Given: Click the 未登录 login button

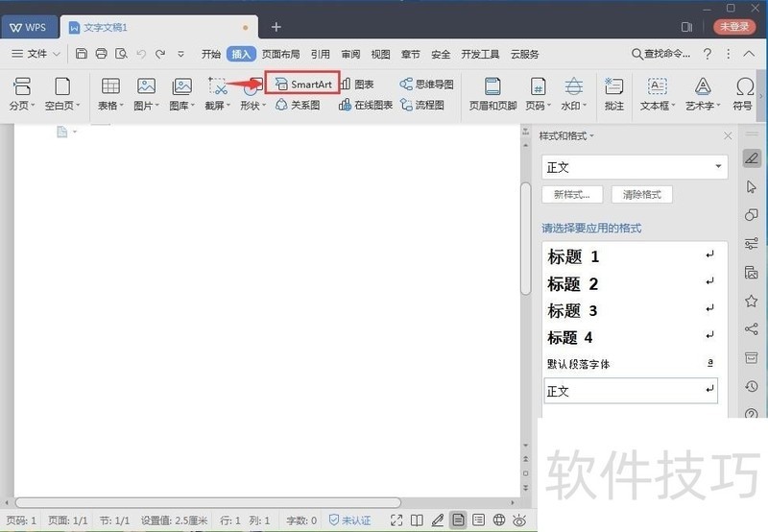Looking at the screenshot, I should pyautogui.click(x=734, y=27).
